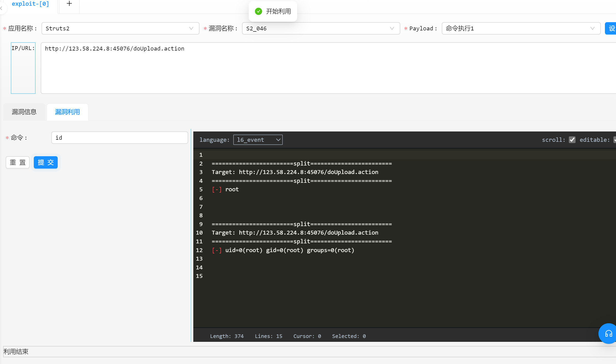This screenshot has height=364, width=616.
Task: Click the IP/URL text area
Action: pos(327,68)
